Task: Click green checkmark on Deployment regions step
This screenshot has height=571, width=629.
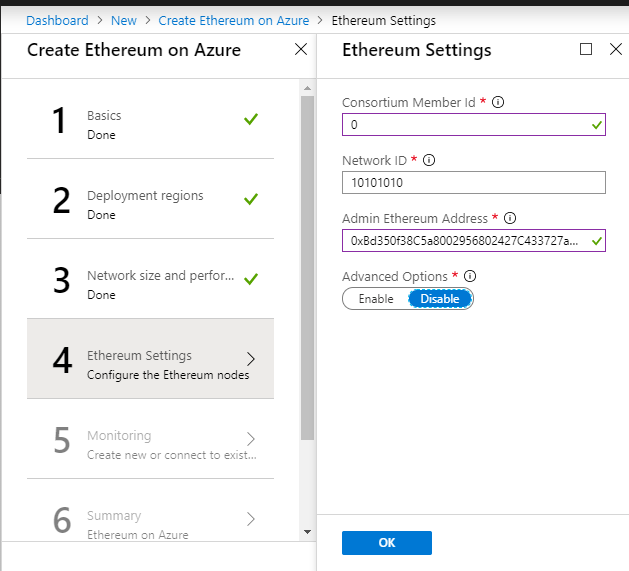Action: 251,199
